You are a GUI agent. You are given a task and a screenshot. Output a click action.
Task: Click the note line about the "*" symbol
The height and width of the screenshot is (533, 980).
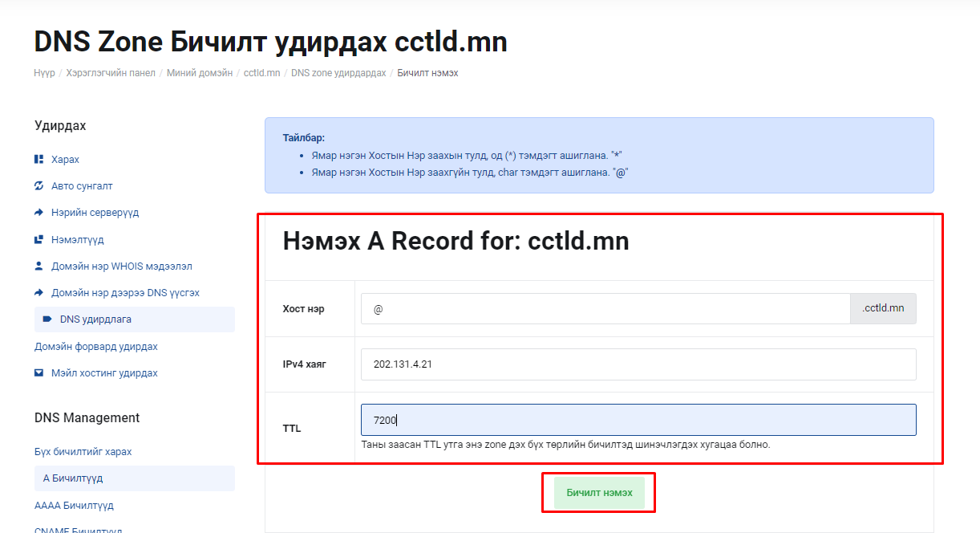pyautogui.click(x=467, y=155)
